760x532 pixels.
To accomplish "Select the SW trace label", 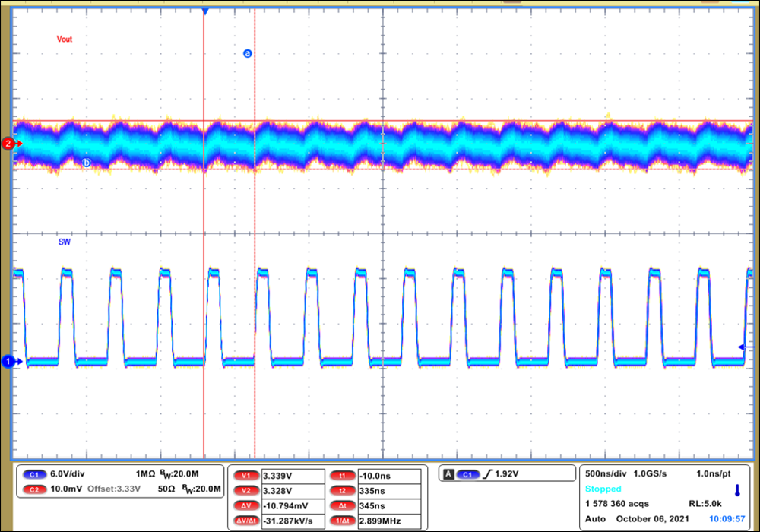I will pyautogui.click(x=63, y=242).
